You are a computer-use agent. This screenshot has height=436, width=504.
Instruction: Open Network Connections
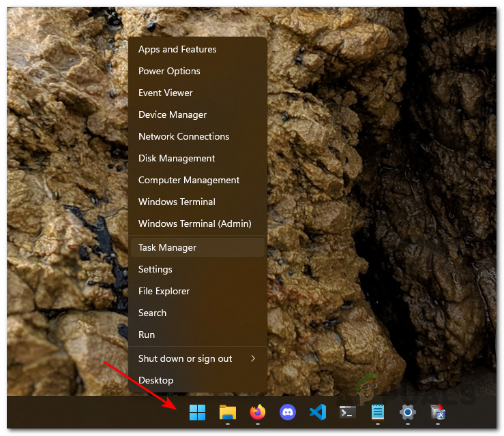pos(183,136)
